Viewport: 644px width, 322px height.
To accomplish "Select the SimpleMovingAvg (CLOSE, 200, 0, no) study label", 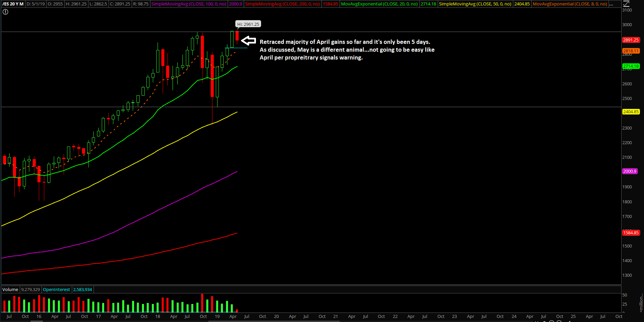I will [x=283, y=4].
